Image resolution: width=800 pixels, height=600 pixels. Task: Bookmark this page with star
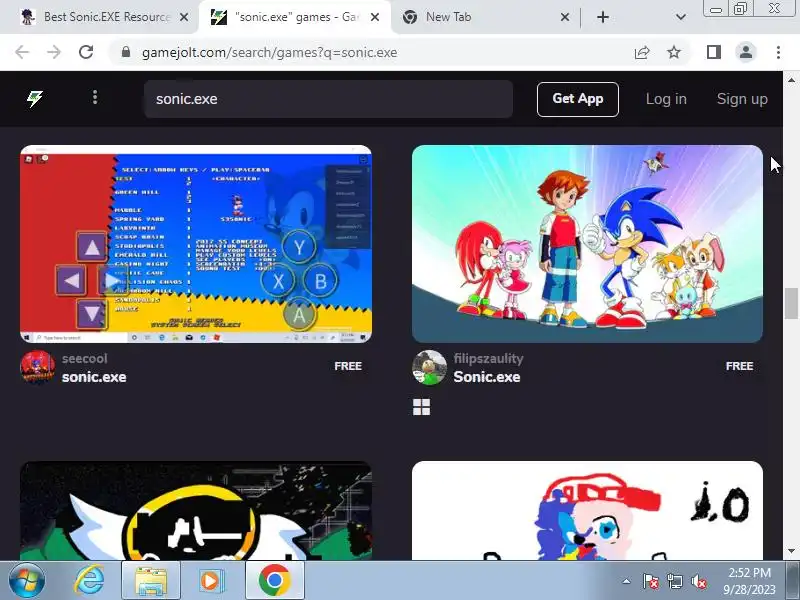tap(674, 52)
